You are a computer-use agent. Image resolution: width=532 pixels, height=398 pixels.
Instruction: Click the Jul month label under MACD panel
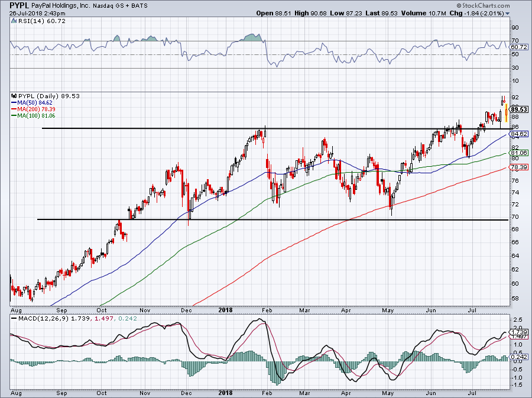(x=472, y=393)
